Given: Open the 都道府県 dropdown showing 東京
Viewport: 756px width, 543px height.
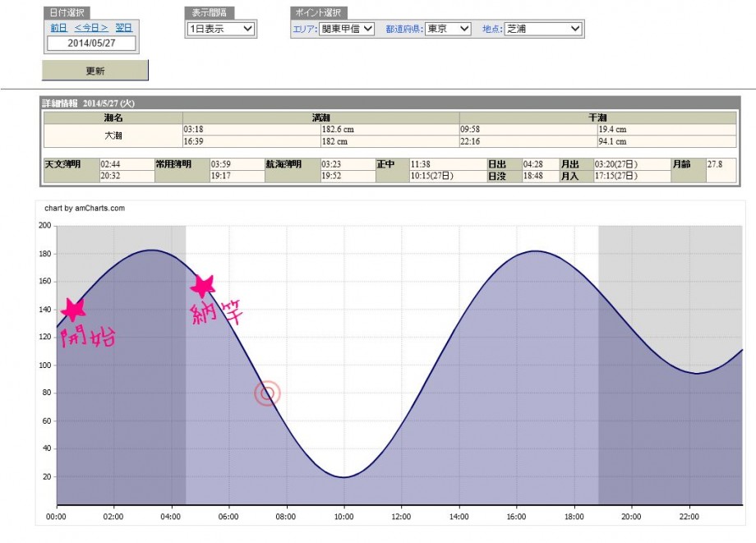Looking at the screenshot, I should tap(448, 29).
